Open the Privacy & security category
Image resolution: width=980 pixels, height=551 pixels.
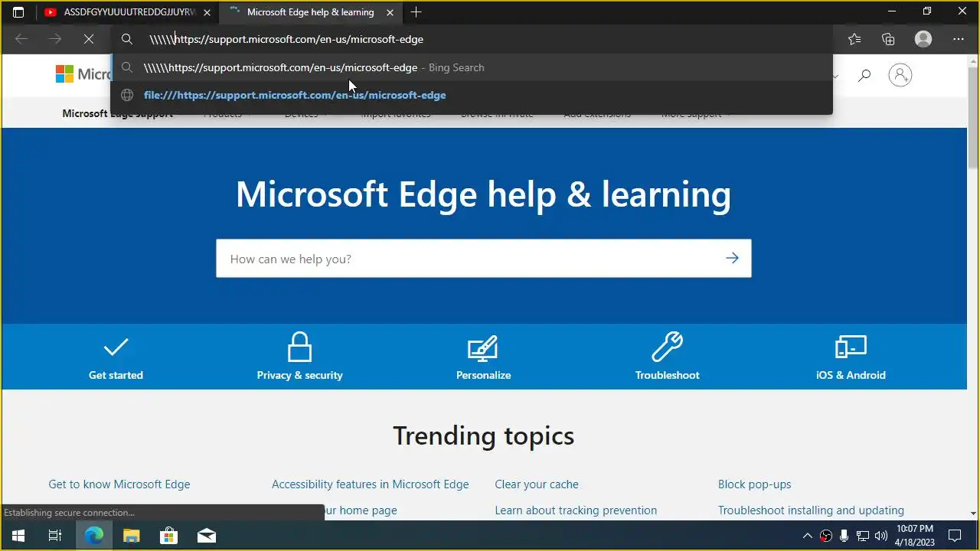[x=299, y=357]
